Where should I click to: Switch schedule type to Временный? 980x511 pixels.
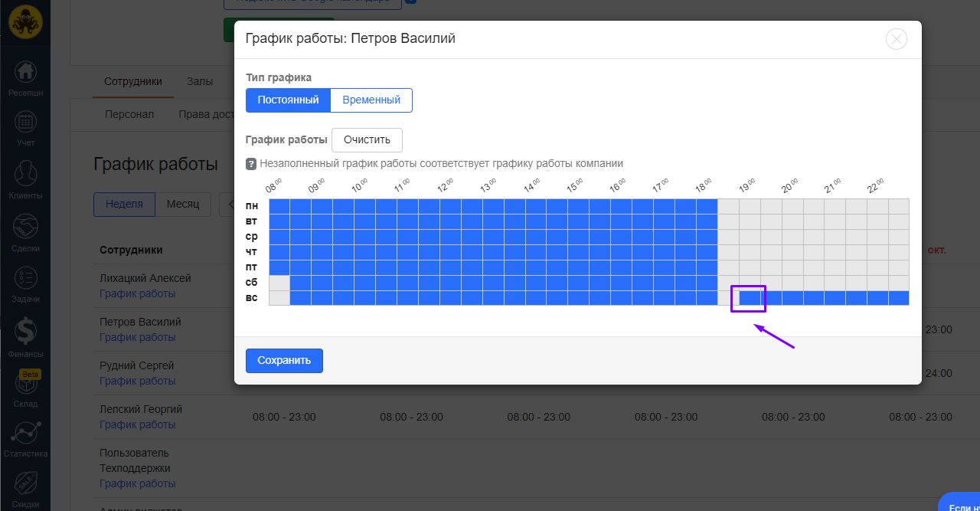(371, 100)
